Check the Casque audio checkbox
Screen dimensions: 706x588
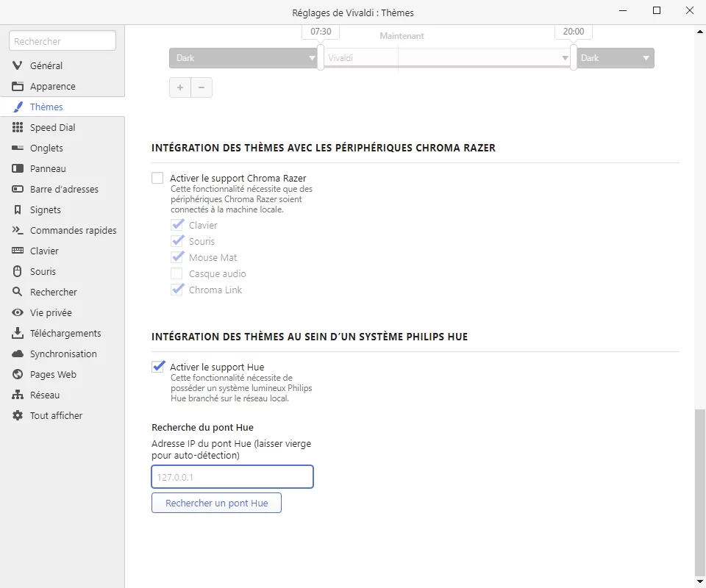177,273
